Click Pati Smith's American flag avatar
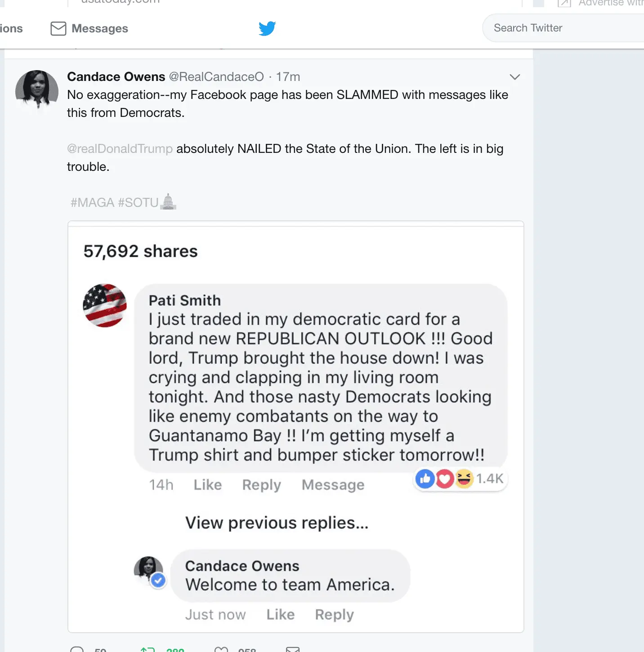644x652 pixels. 105,306
